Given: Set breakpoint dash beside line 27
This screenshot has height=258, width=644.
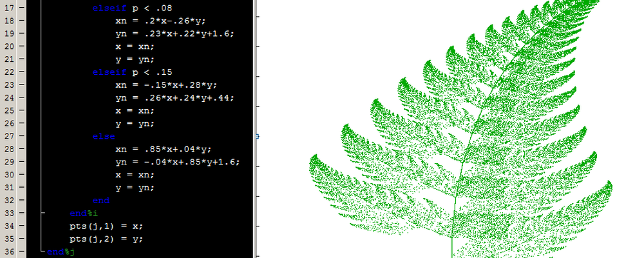Looking at the screenshot, I should click(21, 136).
